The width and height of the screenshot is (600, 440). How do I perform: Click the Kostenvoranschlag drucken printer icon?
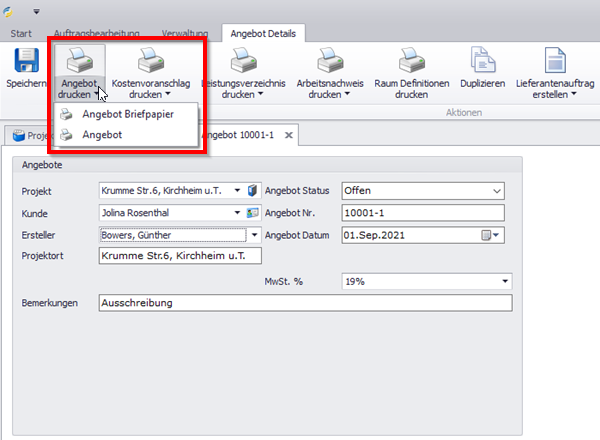(x=153, y=60)
